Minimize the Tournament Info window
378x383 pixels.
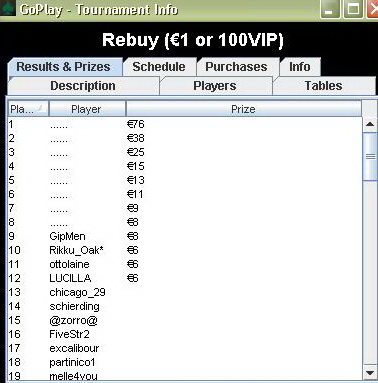330,10
